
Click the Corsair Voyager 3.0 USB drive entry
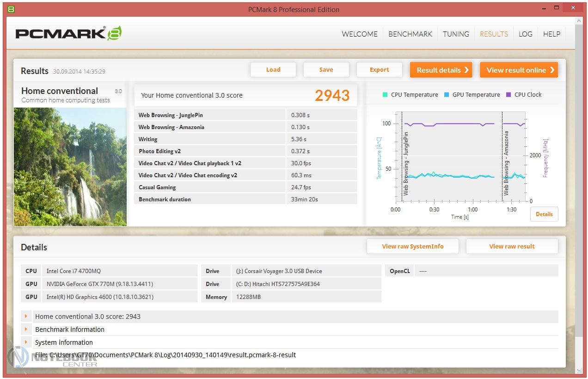point(306,271)
